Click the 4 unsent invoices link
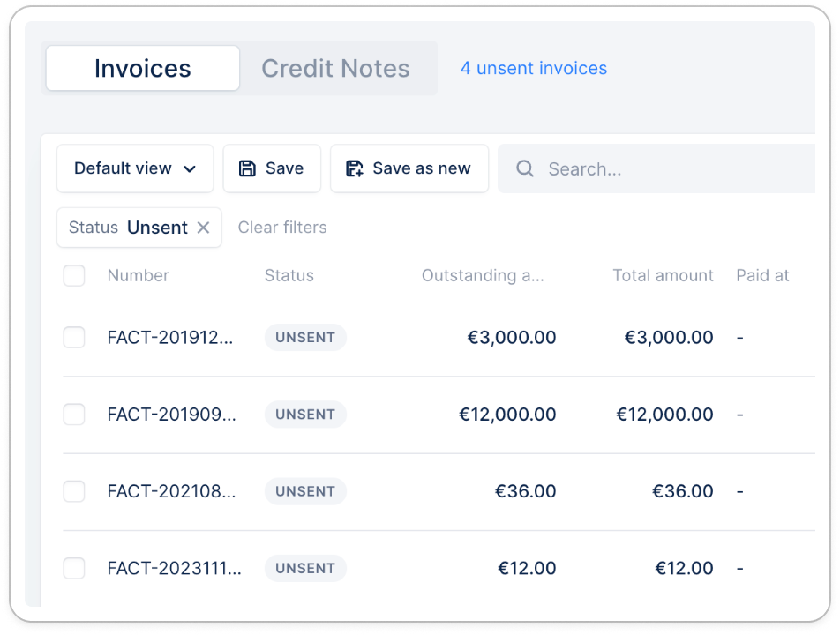 point(534,68)
